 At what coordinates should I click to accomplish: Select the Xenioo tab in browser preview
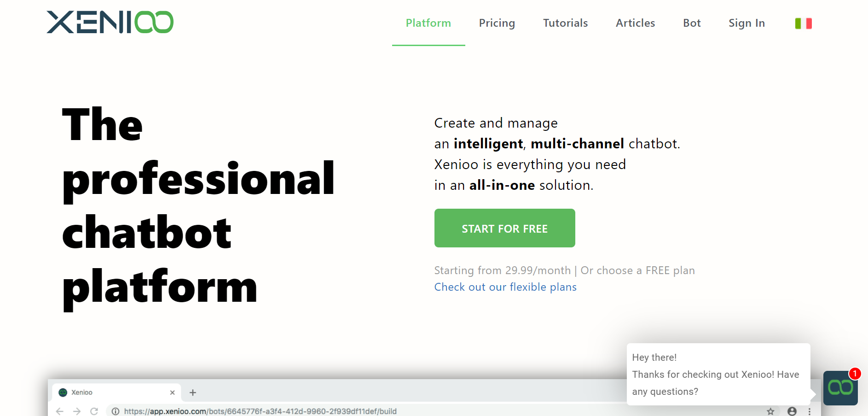click(116, 393)
